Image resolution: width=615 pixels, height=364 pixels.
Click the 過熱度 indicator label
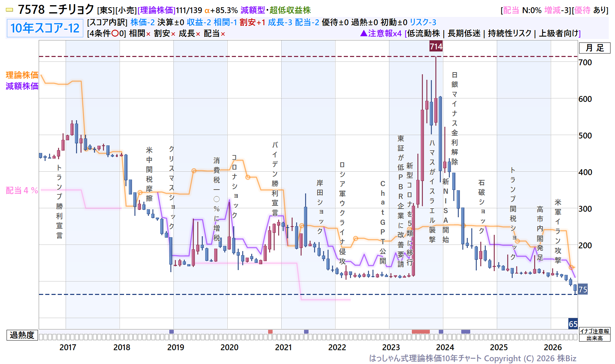(22, 335)
